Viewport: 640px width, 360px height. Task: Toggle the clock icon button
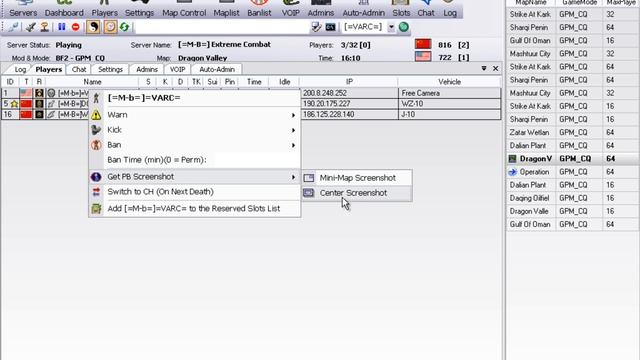110,27
